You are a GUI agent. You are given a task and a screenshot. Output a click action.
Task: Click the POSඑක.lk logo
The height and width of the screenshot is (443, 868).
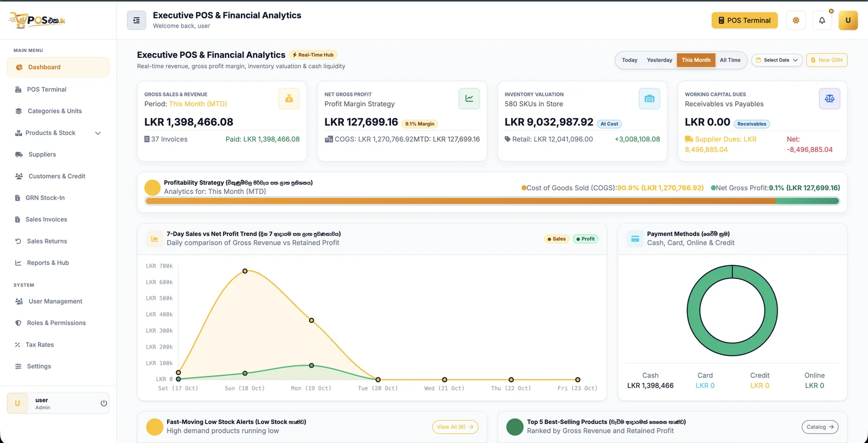click(x=37, y=20)
